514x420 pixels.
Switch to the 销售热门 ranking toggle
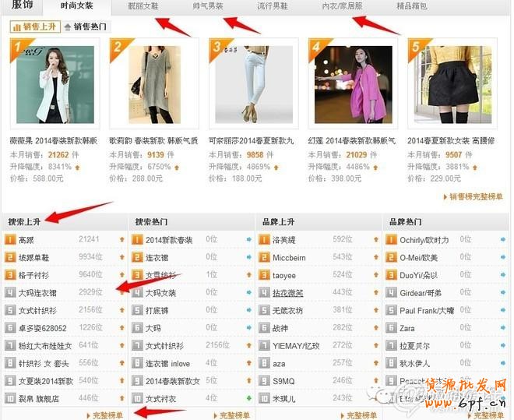pyautogui.click(x=90, y=26)
